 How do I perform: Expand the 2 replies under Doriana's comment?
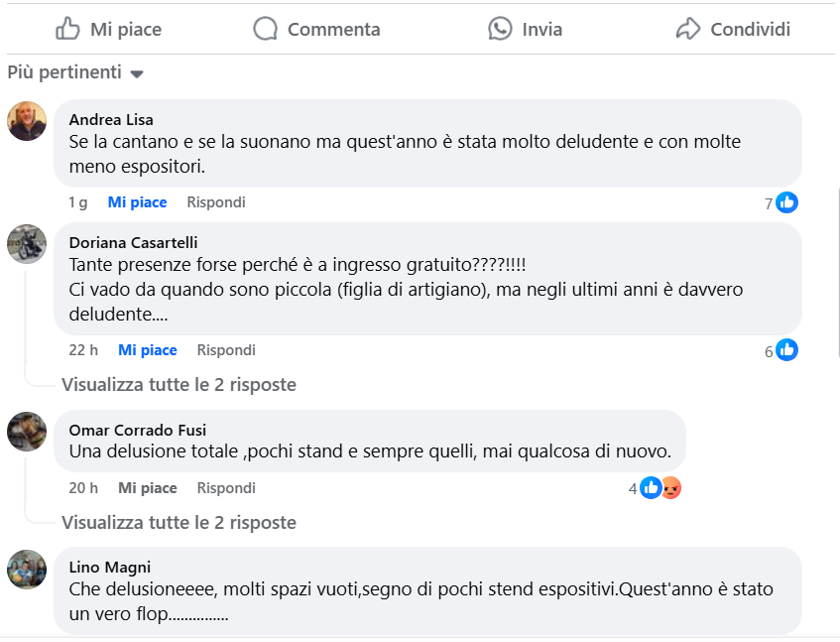(x=179, y=384)
